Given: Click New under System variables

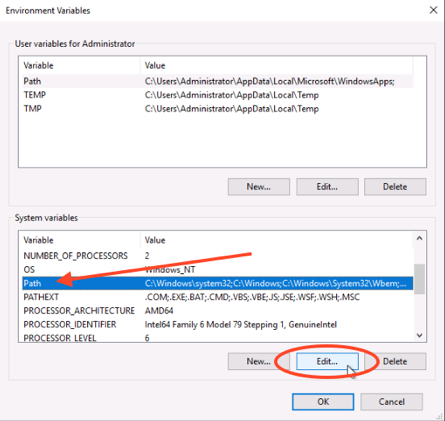Looking at the screenshot, I should point(259,361).
